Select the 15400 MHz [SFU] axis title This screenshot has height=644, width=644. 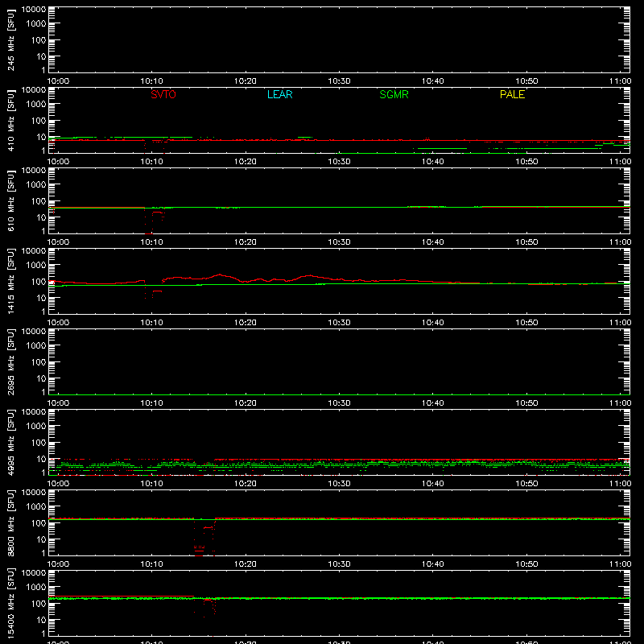pyautogui.click(x=10, y=603)
